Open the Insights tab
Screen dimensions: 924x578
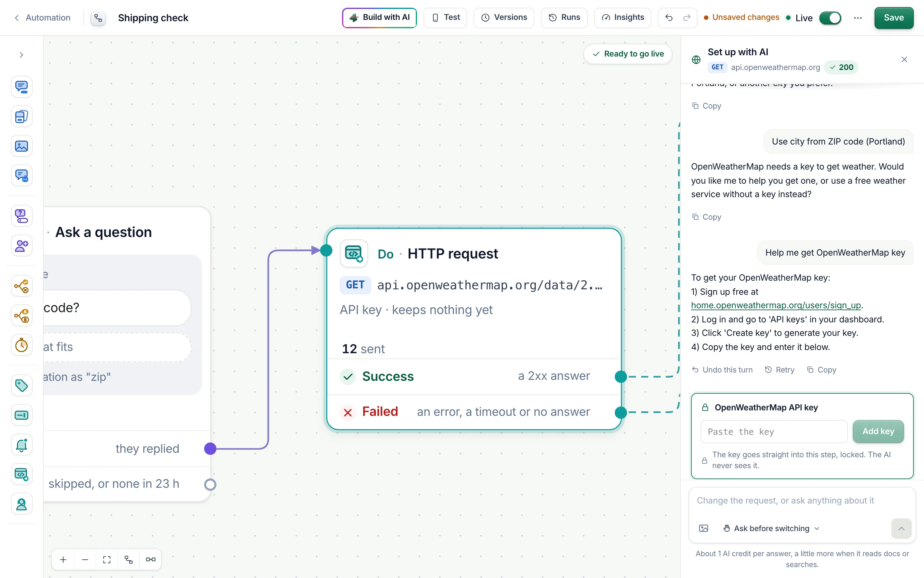coord(623,18)
